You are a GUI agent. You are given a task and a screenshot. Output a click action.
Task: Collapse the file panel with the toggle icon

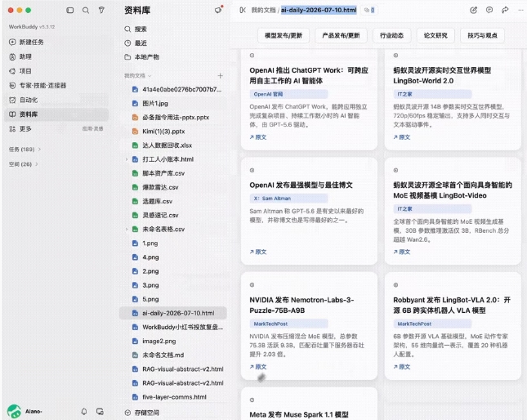click(x=243, y=10)
